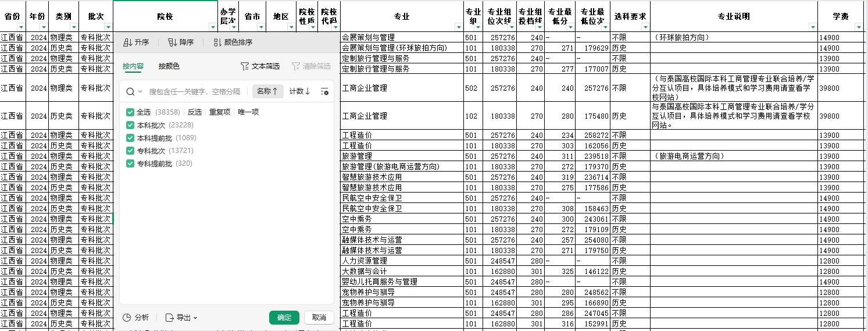Select lowest rank cell 146122

click(x=592, y=271)
